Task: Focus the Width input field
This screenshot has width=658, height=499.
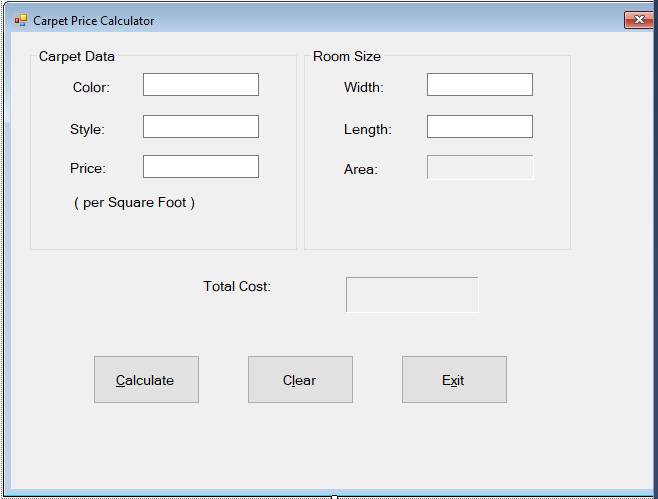Action: 480,85
